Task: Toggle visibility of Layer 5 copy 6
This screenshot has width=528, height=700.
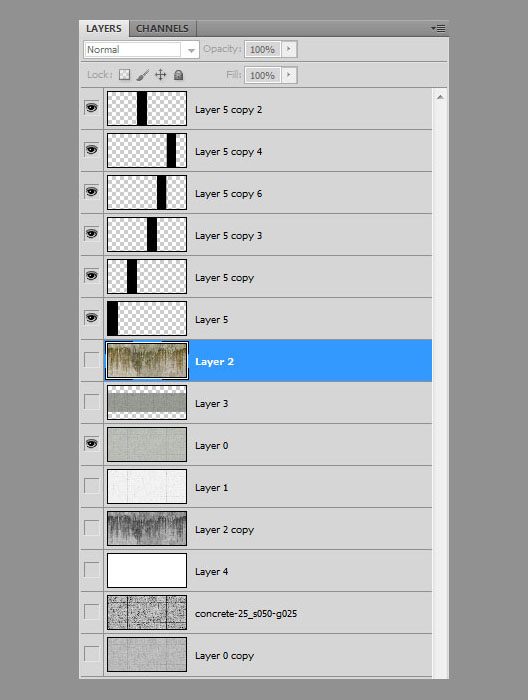Action: tap(91, 192)
